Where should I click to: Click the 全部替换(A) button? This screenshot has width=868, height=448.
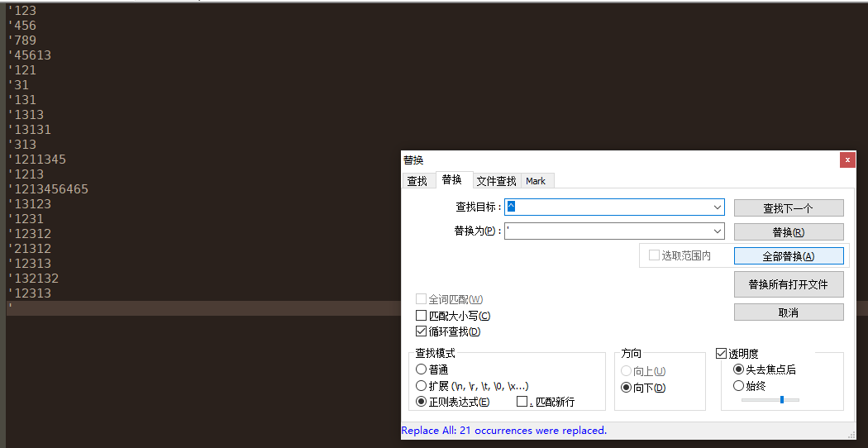(789, 256)
